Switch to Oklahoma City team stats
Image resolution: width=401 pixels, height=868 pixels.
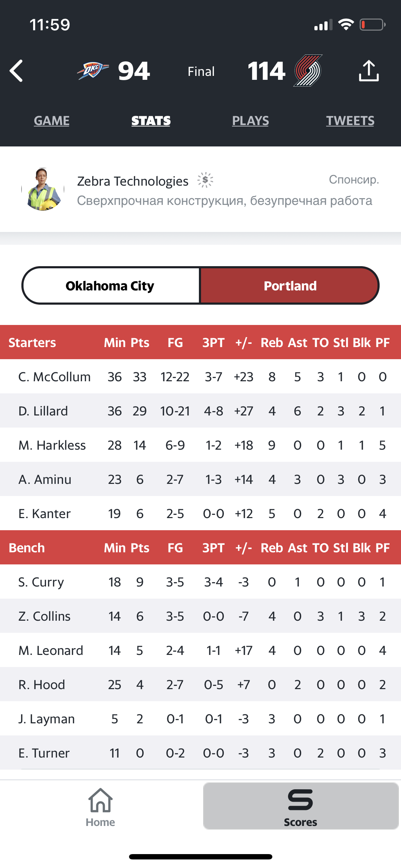(110, 286)
